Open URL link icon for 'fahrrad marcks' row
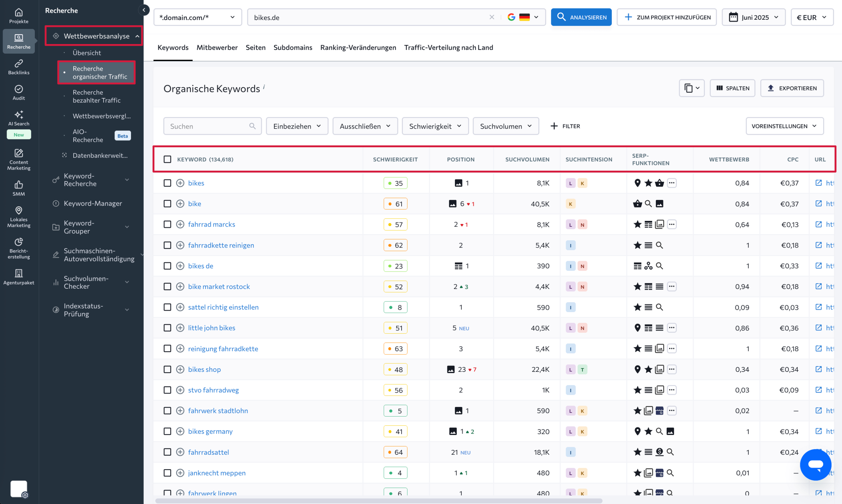The height and width of the screenshot is (504, 842). point(819,224)
